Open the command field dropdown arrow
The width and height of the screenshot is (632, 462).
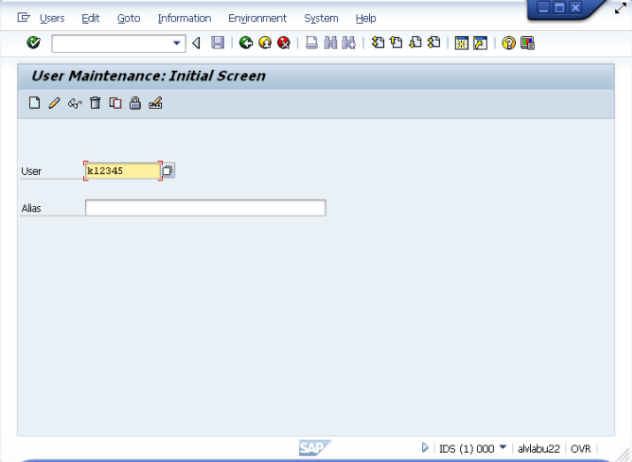pyautogui.click(x=177, y=43)
